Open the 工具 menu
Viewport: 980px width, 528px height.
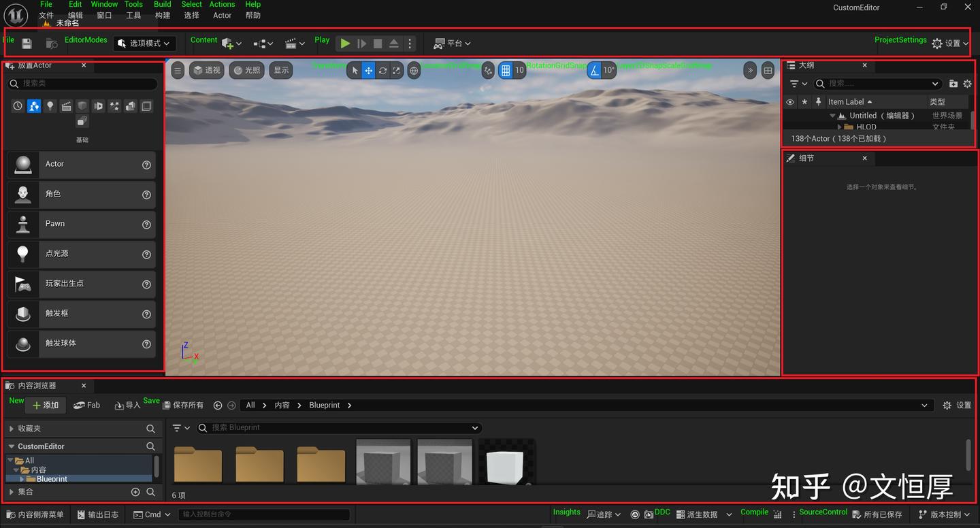pyautogui.click(x=133, y=16)
